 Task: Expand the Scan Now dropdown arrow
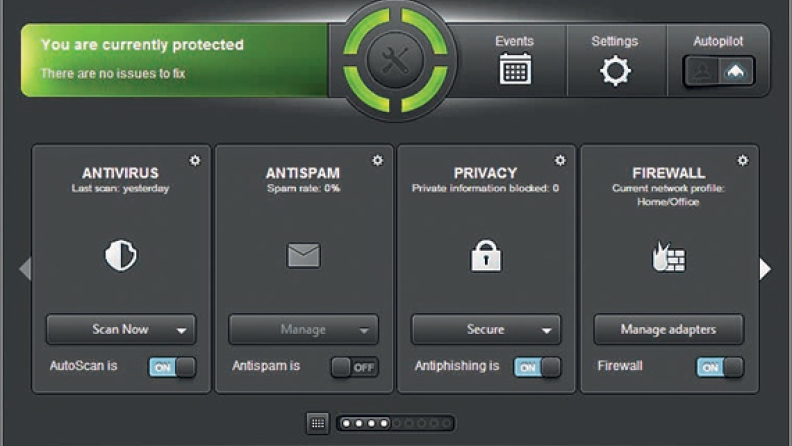click(181, 331)
